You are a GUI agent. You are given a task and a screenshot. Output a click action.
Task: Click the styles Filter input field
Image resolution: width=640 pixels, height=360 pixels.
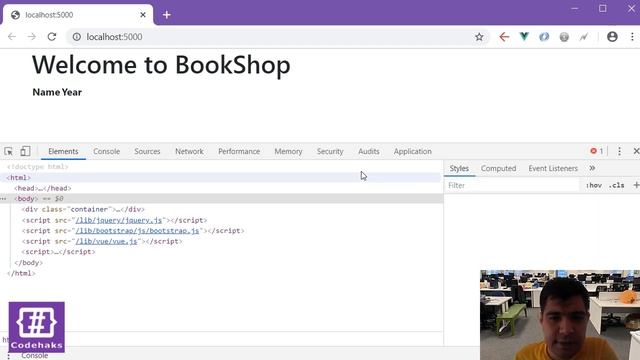pyautogui.click(x=512, y=185)
